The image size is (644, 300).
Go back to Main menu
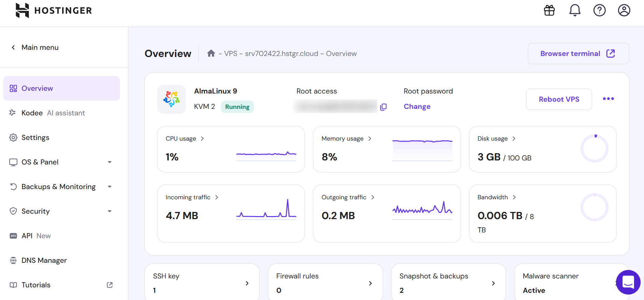[35, 47]
